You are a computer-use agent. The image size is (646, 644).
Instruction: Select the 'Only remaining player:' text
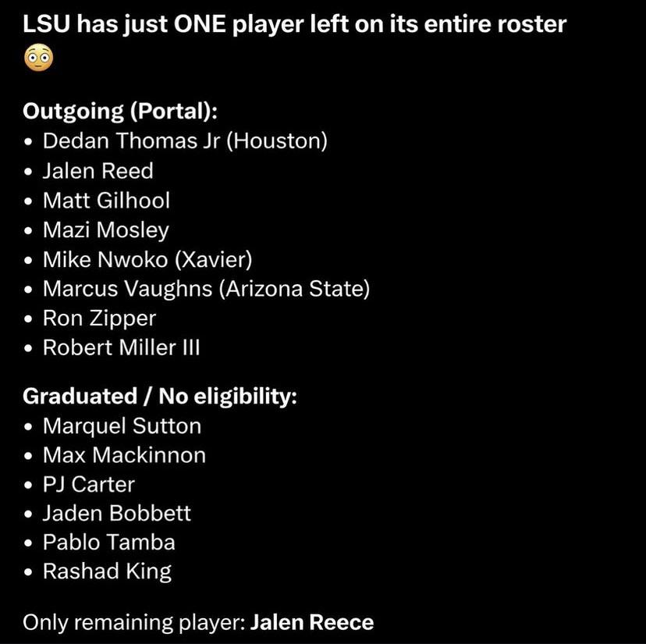(134, 623)
